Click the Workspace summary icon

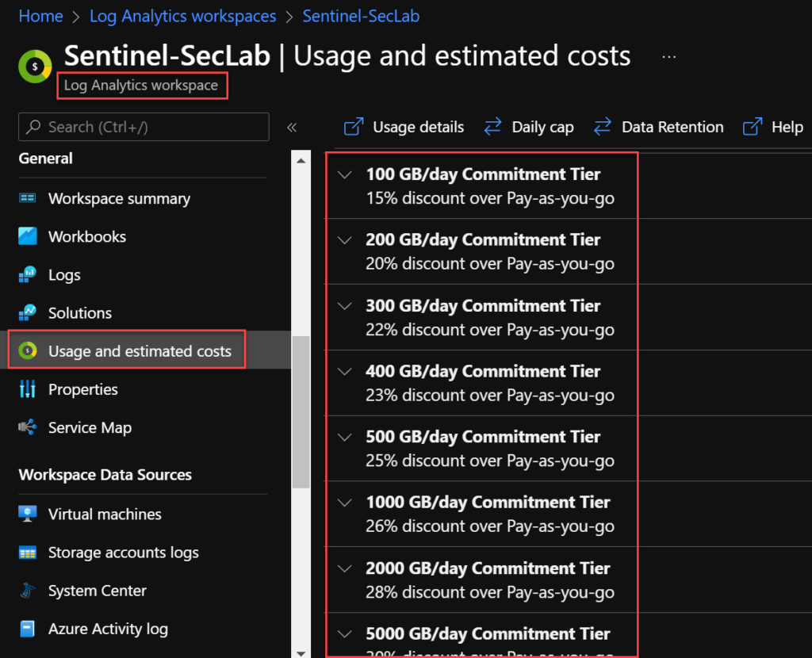pyautogui.click(x=28, y=198)
